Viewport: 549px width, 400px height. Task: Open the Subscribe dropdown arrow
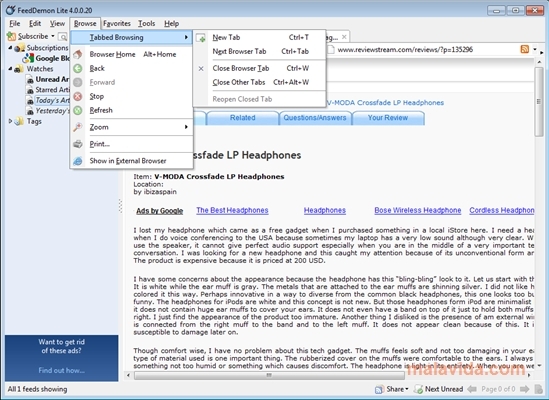53,36
